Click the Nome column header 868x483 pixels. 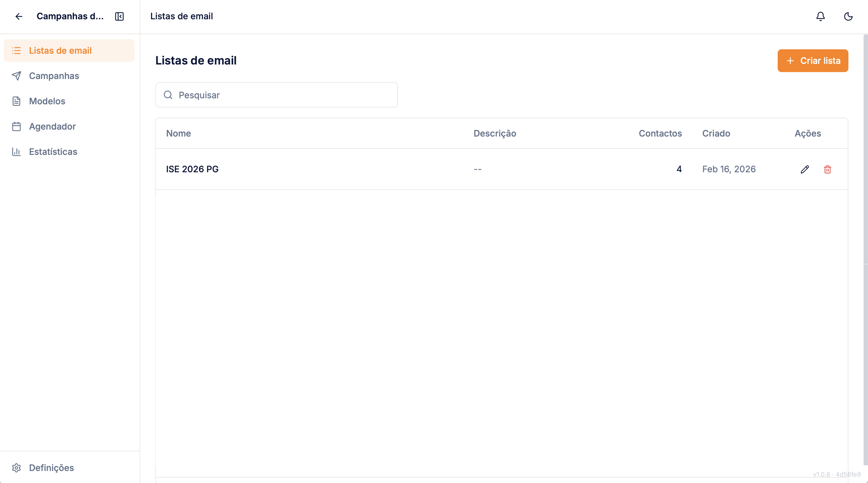[178, 134]
